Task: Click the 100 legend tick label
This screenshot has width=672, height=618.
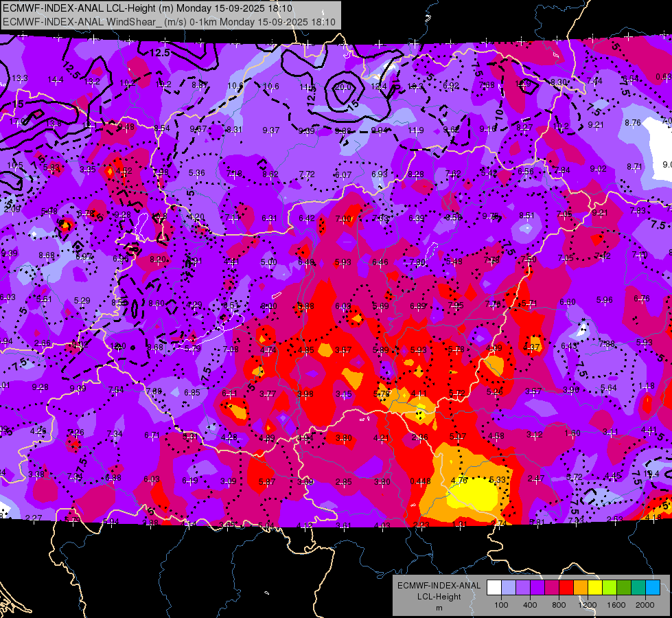Action: point(501,605)
